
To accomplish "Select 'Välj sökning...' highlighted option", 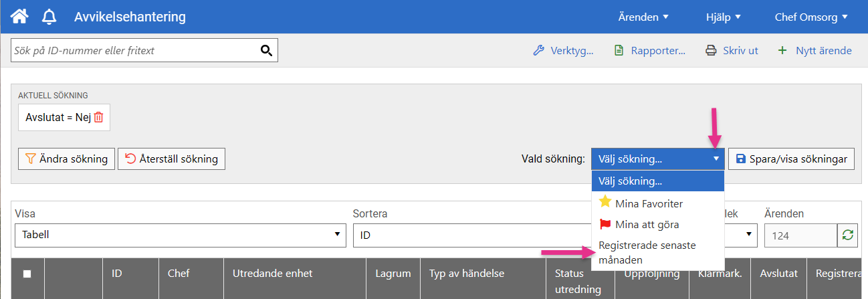I will [x=657, y=181].
